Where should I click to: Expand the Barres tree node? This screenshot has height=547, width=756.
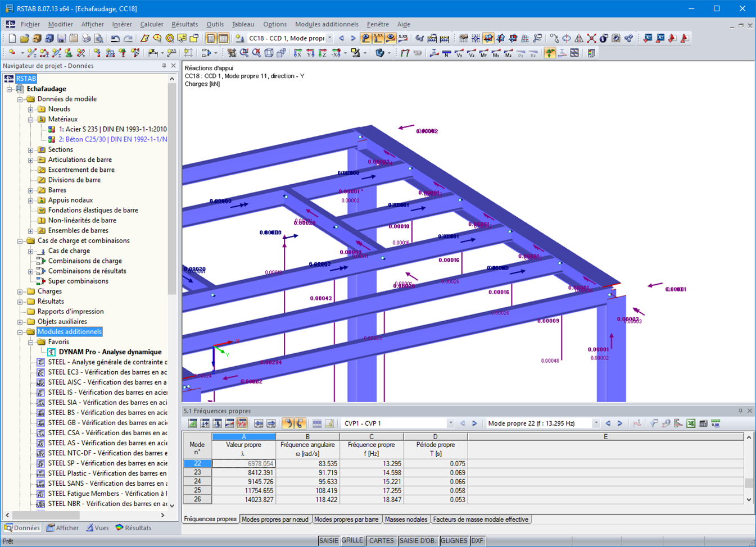click(31, 190)
